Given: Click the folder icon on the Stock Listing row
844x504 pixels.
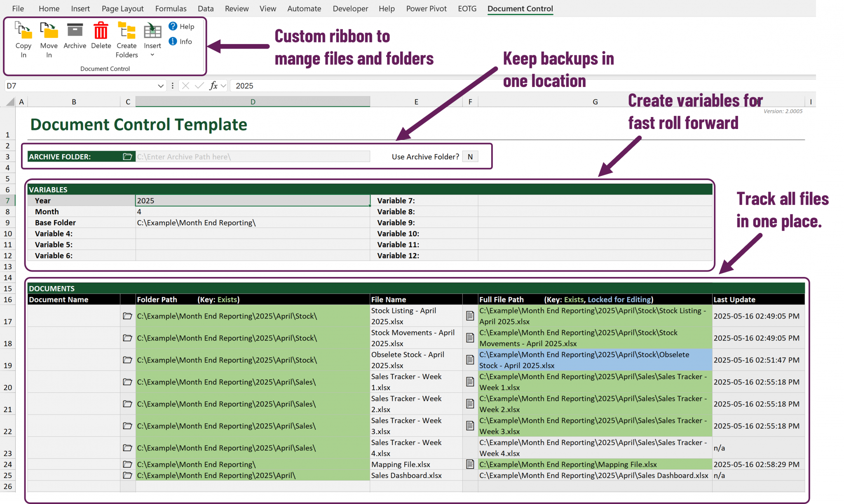Looking at the screenshot, I should click(127, 316).
